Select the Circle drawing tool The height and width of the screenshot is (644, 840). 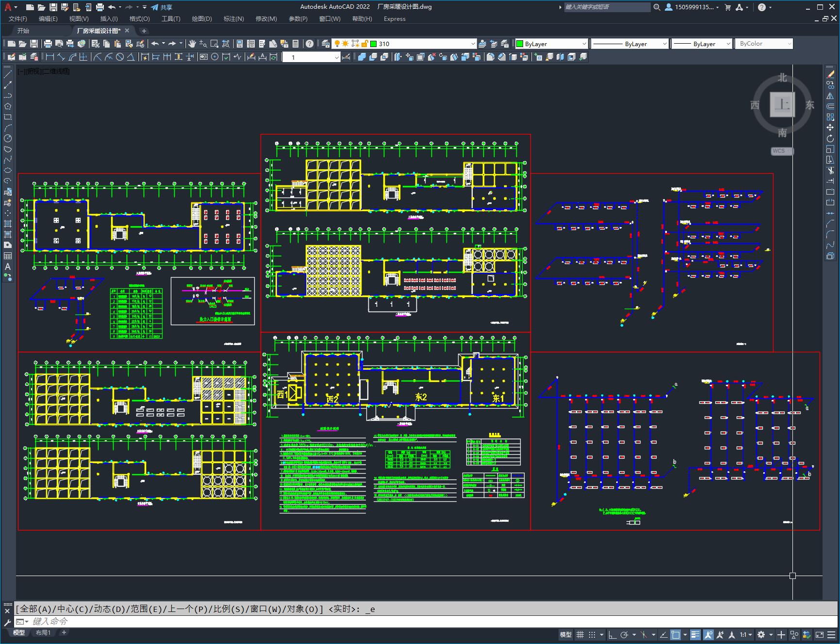(x=8, y=139)
